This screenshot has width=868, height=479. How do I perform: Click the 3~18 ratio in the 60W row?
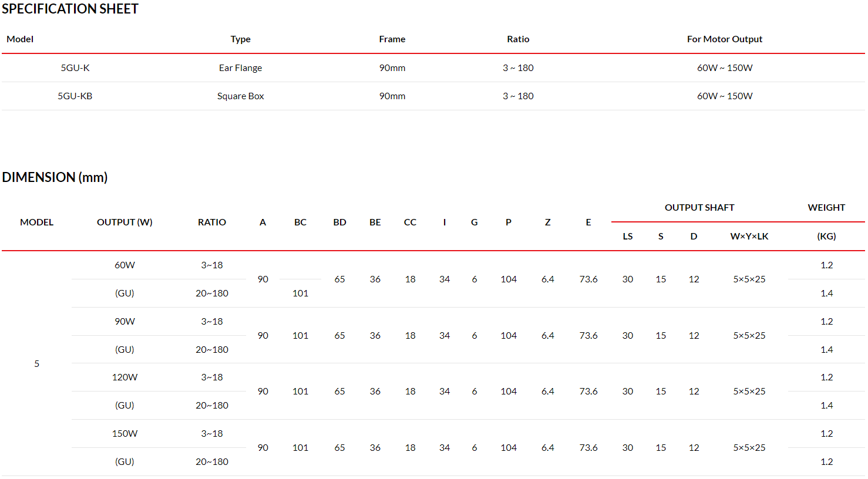click(212, 265)
